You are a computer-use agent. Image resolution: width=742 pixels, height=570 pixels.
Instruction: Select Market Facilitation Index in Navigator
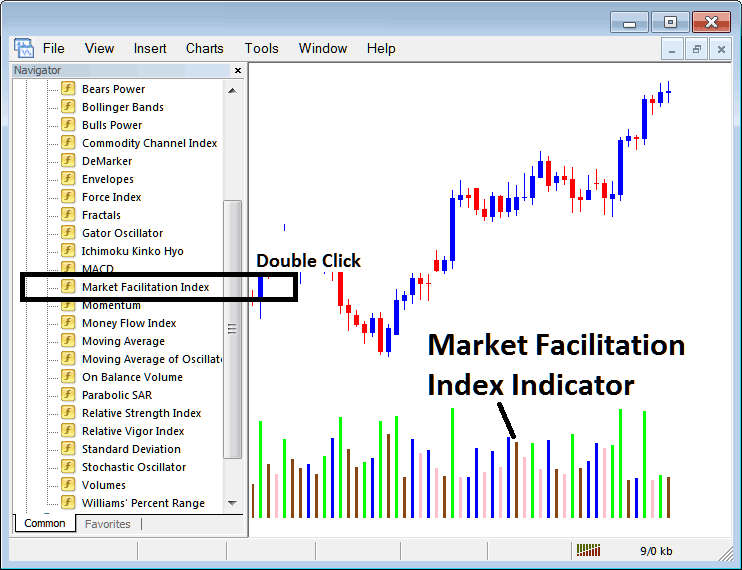[145, 287]
